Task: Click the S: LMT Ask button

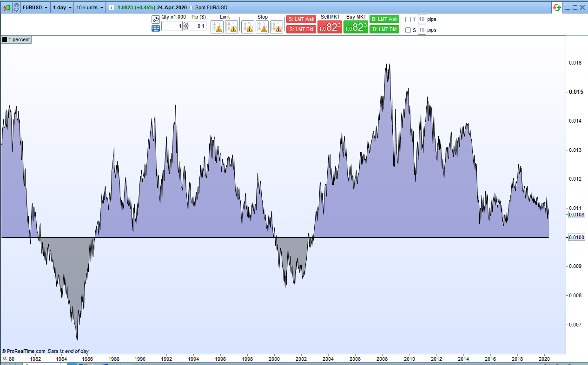Action: [301, 19]
